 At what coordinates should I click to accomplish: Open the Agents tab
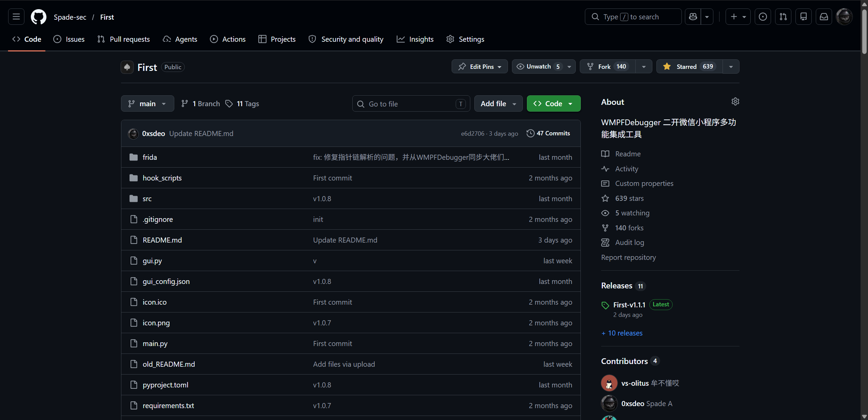pos(180,39)
